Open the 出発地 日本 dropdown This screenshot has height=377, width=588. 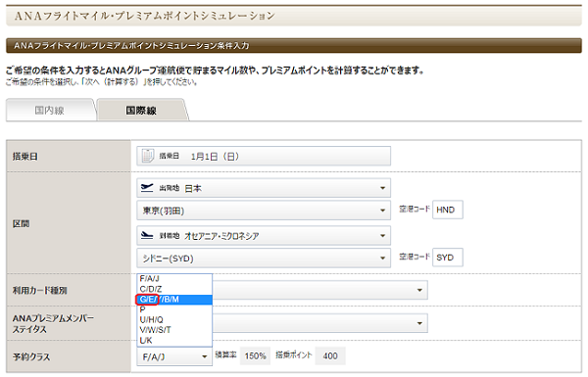pyautogui.click(x=264, y=188)
